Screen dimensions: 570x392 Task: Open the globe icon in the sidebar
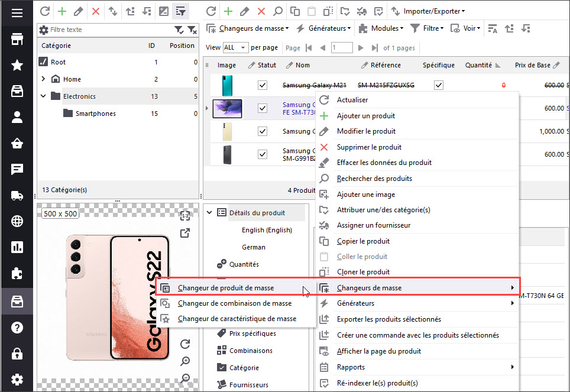17,221
